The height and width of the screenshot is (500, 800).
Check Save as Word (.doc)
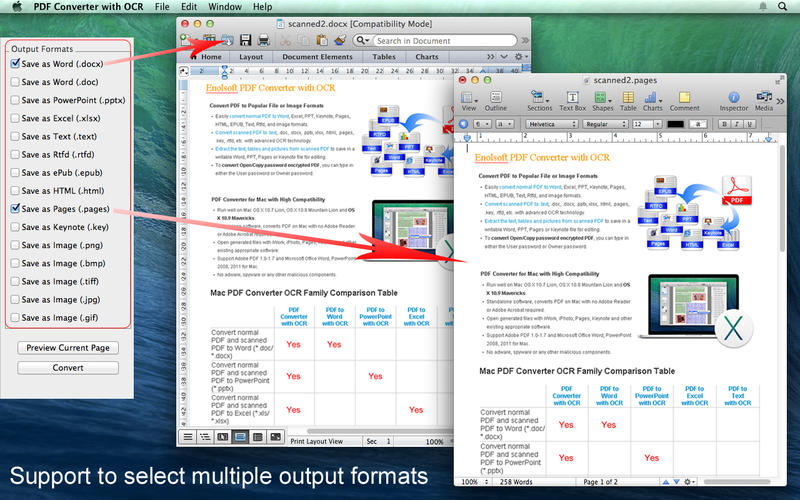[15, 82]
